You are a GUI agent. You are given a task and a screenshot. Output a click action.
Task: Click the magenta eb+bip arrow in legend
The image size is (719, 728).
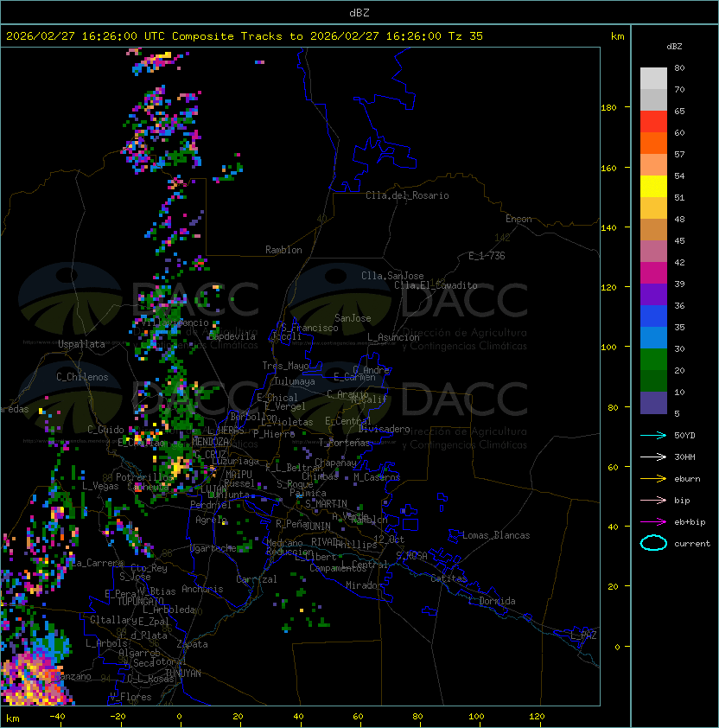653,522
